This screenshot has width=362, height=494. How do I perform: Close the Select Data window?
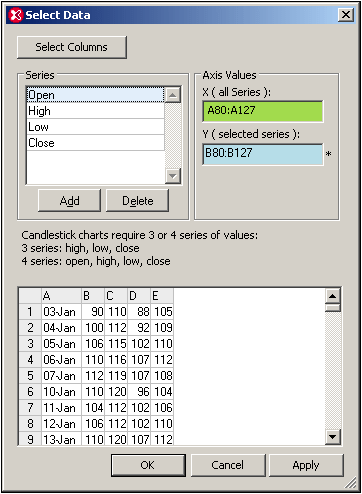(x=346, y=15)
